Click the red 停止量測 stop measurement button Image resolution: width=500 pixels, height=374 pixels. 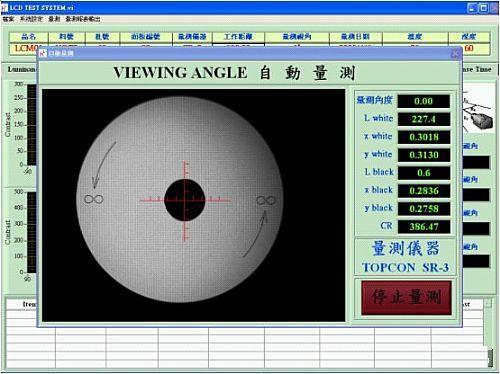tap(406, 298)
